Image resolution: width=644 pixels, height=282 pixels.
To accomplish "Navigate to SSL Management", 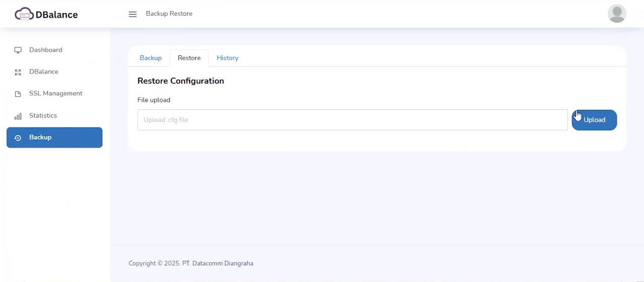I will pyautogui.click(x=55, y=93).
